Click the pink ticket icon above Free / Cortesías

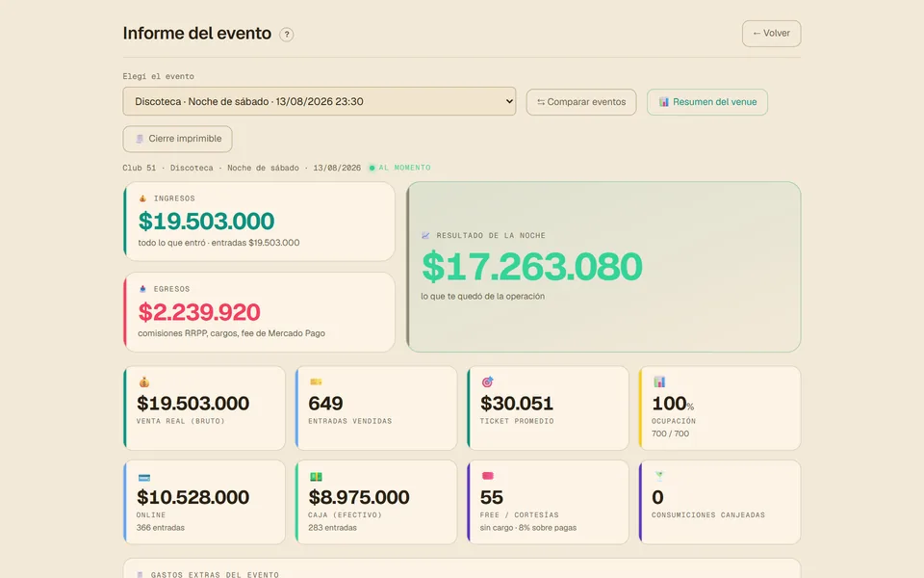coord(487,476)
